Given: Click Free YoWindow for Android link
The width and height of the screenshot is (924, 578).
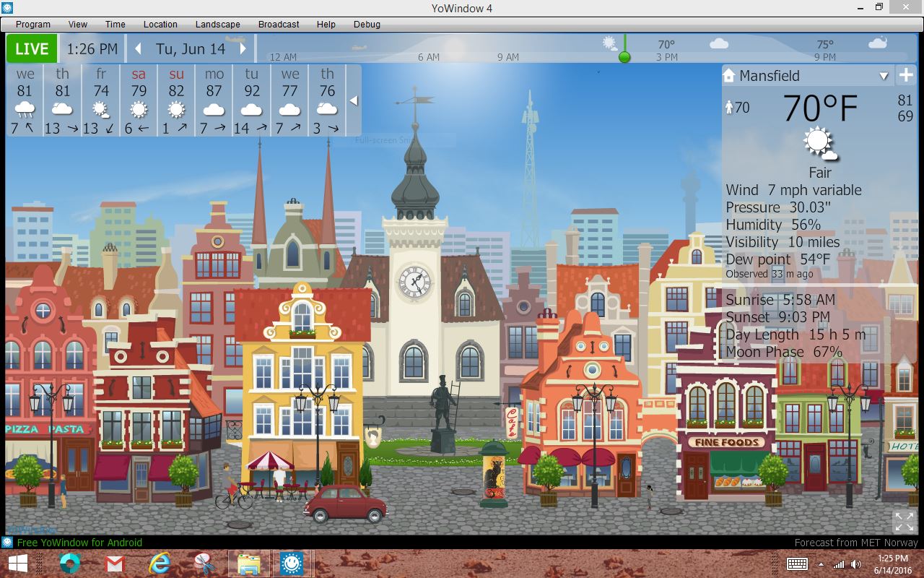Looking at the screenshot, I should [79, 543].
